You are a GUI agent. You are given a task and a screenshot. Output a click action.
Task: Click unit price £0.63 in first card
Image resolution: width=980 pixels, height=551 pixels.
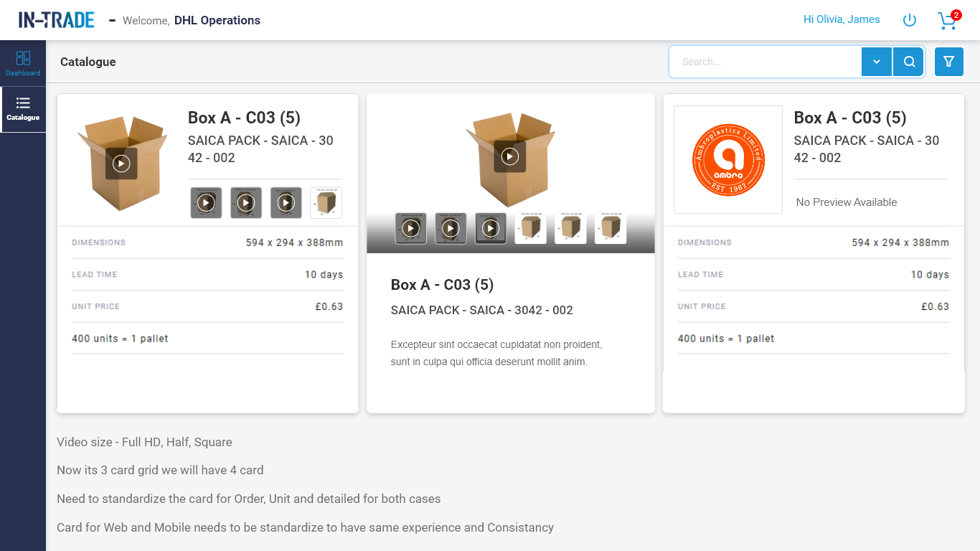point(329,306)
